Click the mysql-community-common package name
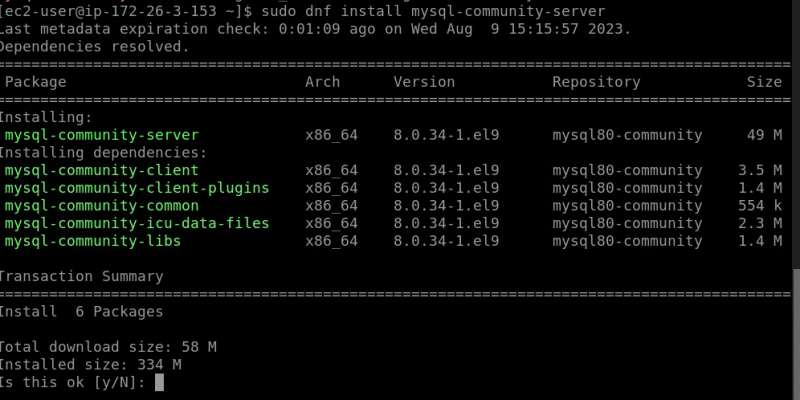Image resolution: width=800 pixels, height=400 pixels. [x=102, y=206]
